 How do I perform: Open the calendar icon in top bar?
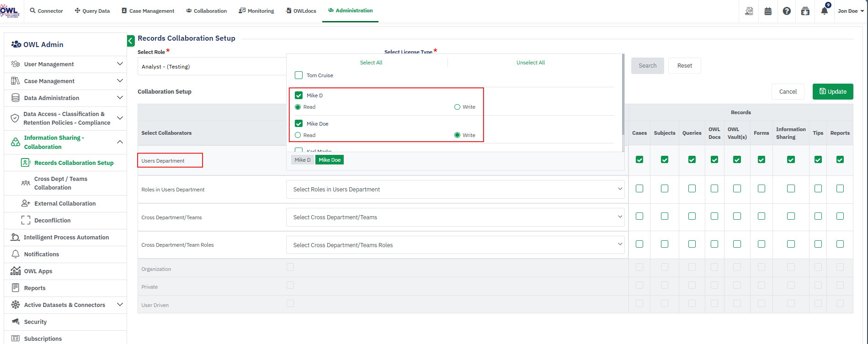(x=768, y=11)
